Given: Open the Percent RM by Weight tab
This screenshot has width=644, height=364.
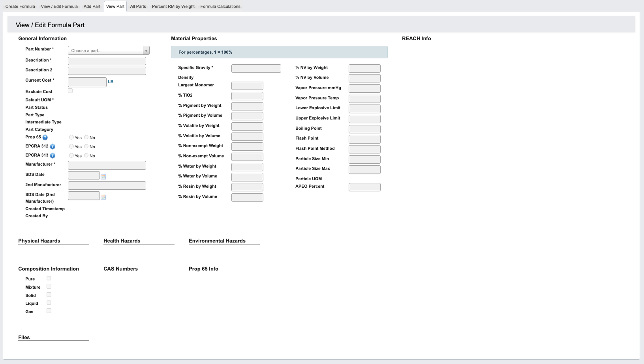Looking at the screenshot, I should click(173, 6).
